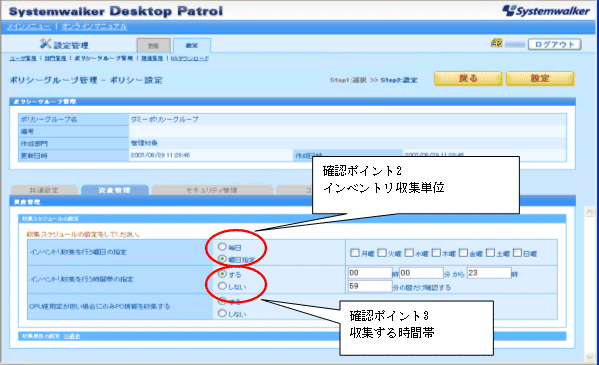The height and width of the screenshot is (365, 599).
Task: Focus the end minute field showing 59
Action: pos(370,286)
